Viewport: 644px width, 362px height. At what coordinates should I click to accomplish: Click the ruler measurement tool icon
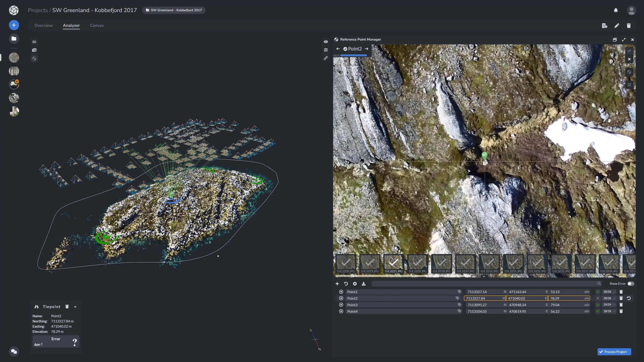326,58
